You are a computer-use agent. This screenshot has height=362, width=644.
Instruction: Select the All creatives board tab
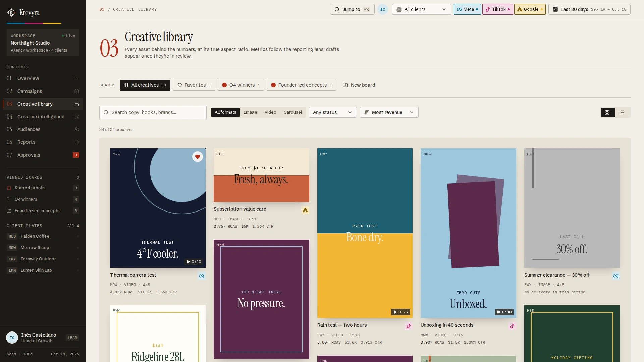pos(145,85)
